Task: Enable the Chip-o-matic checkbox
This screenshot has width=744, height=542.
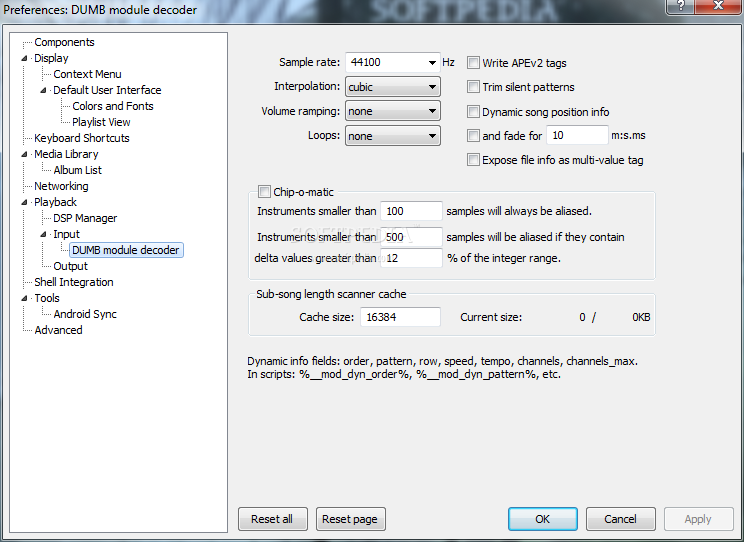Action: [x=264, y=192]
